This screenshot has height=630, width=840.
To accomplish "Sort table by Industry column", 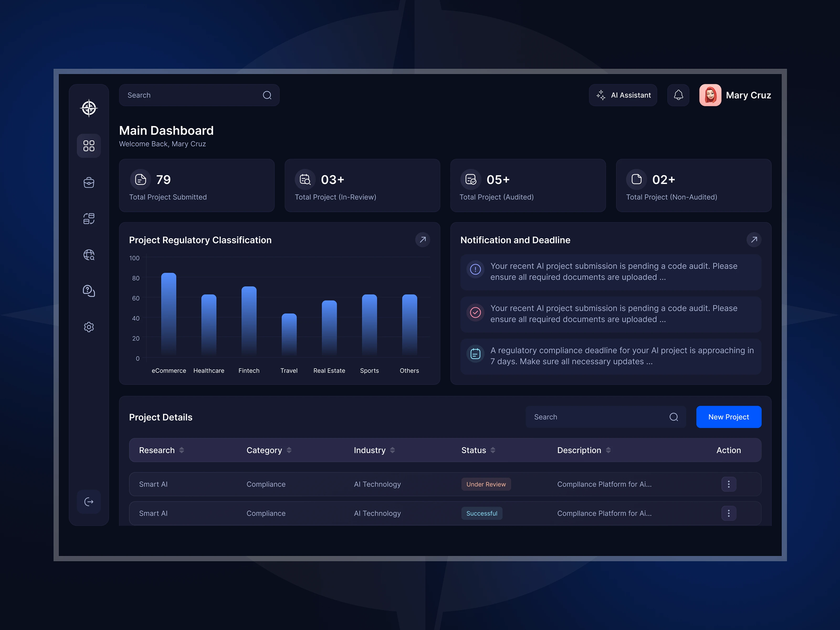I will [392, 450].
